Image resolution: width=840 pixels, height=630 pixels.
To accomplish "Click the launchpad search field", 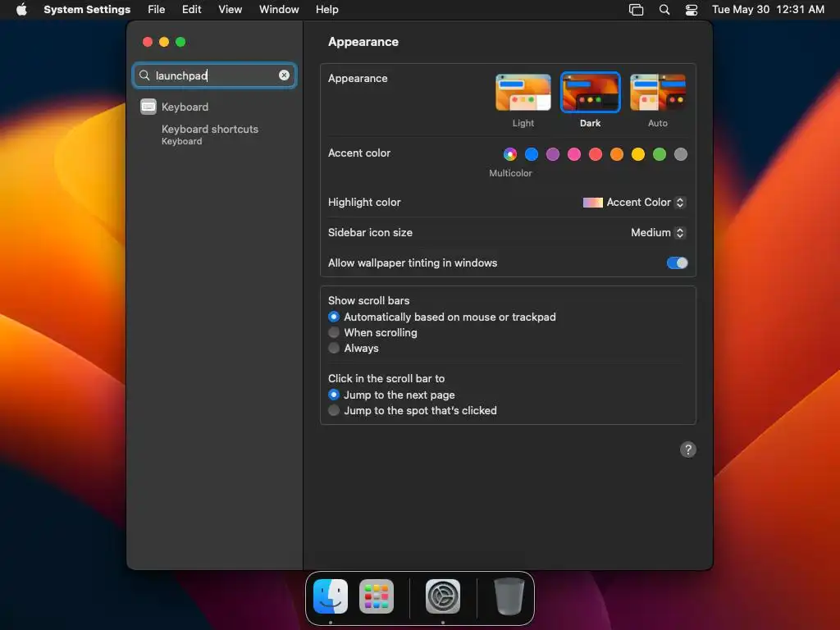I will [215, 75].
